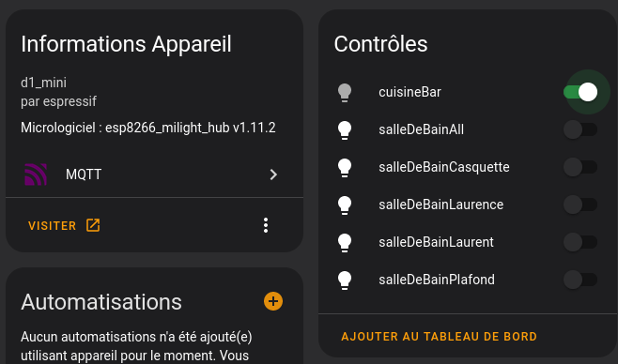618x364 pixels.
Task: Click the salleDeBainAll light bulb icon
Action: 345,129
